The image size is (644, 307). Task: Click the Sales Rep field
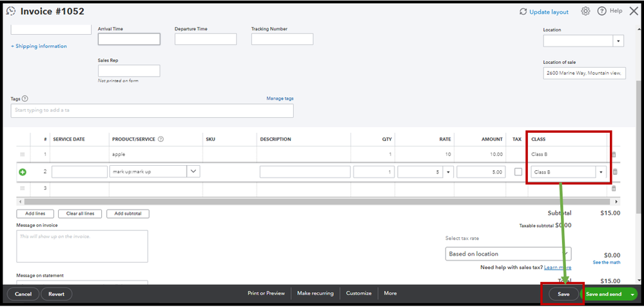129,71
